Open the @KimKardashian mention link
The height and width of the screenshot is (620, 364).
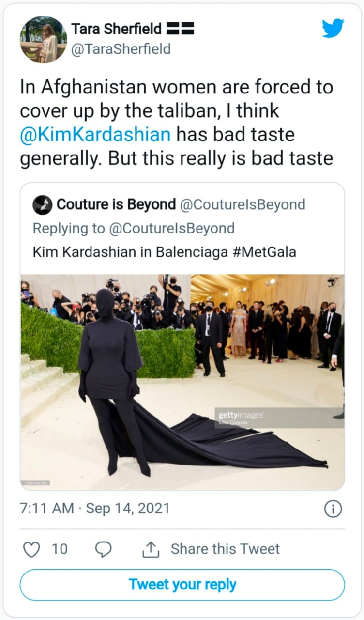coord(95,134)
